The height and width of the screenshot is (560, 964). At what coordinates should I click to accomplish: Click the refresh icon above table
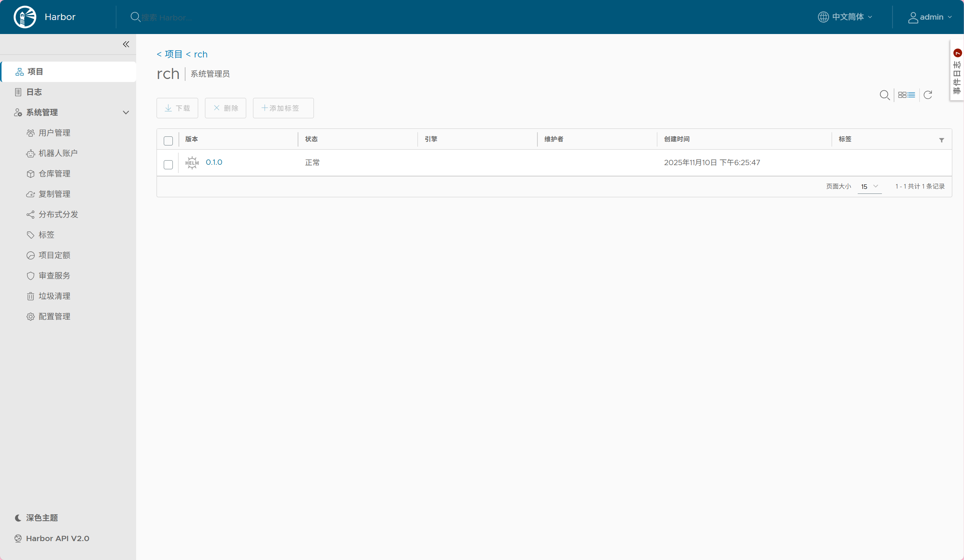(928, 95)
